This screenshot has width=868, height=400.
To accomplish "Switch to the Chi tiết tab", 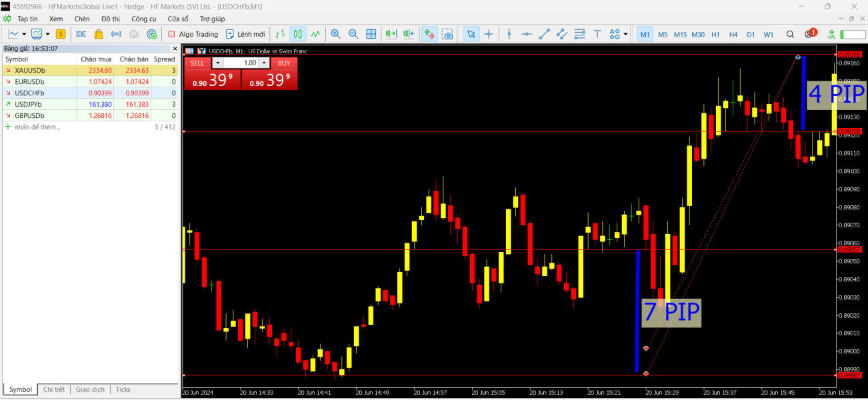I will (54, 389).
